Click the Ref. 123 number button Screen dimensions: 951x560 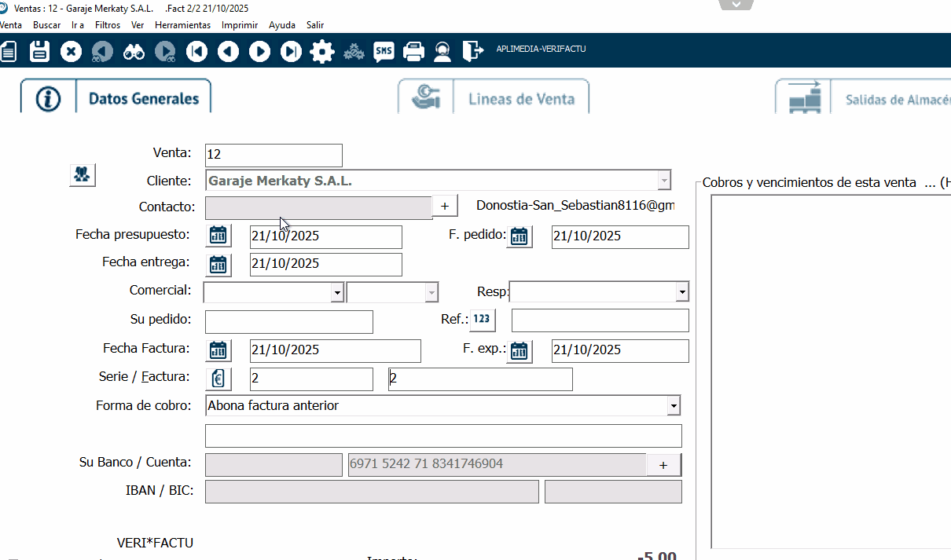tap(483, 320)
